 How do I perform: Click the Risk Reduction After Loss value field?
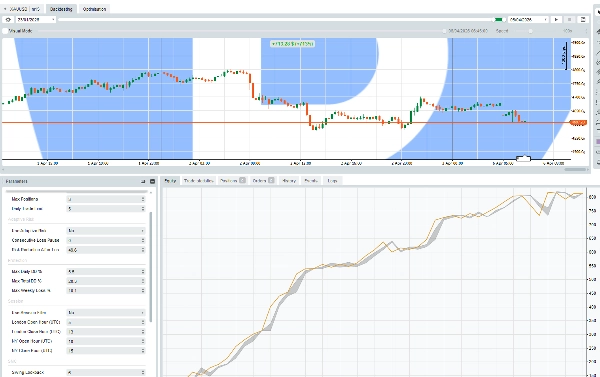(106, 250)
